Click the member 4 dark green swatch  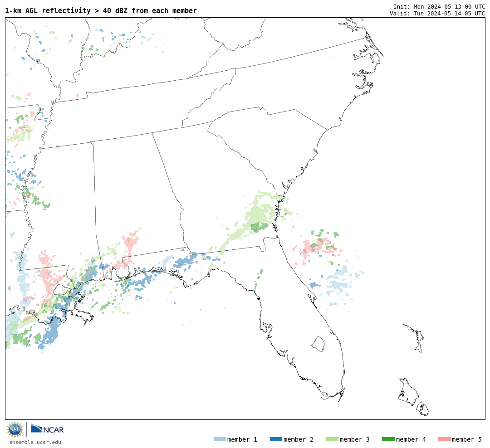point(388,439)
